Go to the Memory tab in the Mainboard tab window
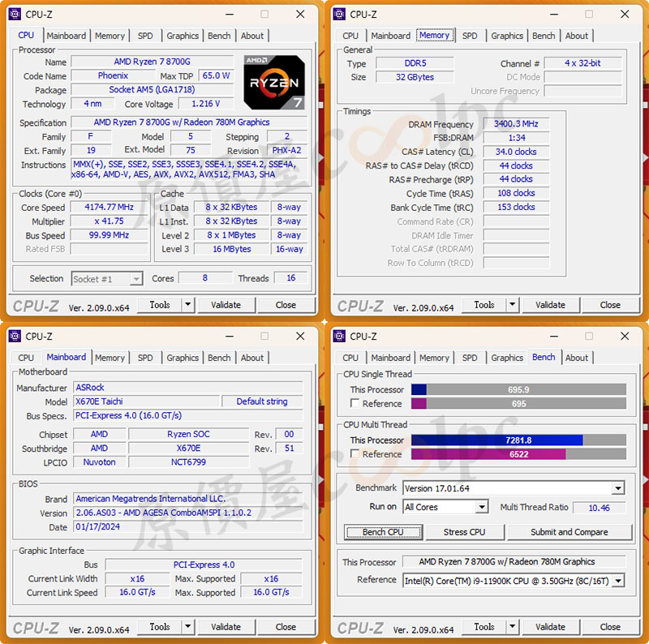 (x=110, y=358)
